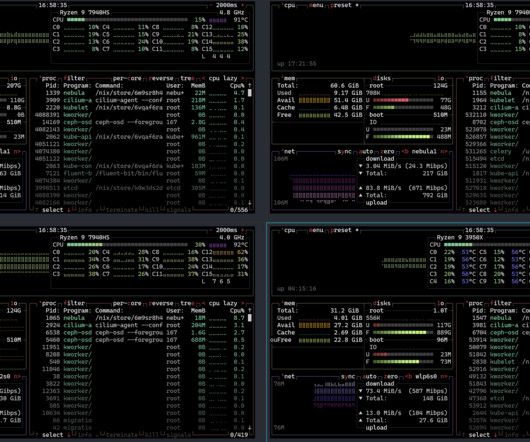Toggle io mode on the 124G root disks box
Viewport: 530px width, 442px height.
click(x=440, y=78)
